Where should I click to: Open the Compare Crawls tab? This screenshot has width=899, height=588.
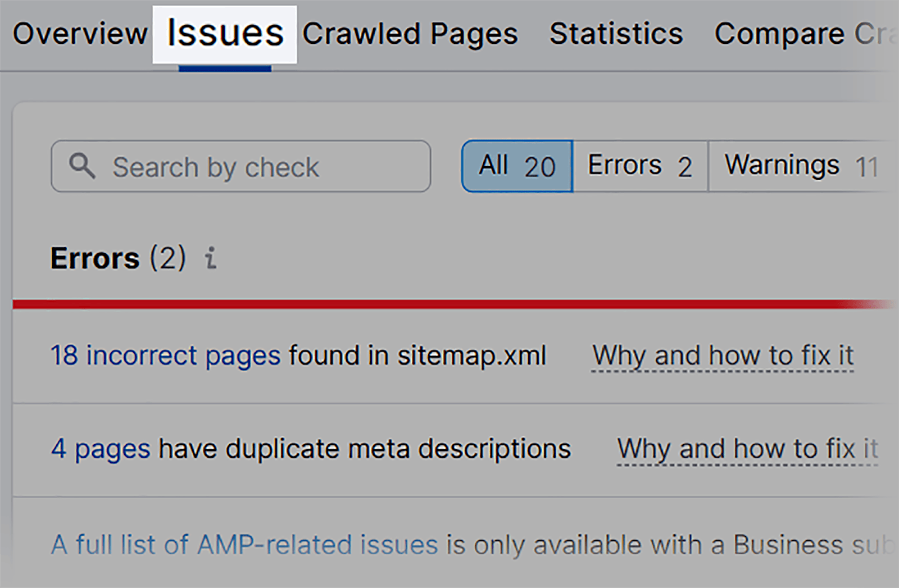point(798,34)
